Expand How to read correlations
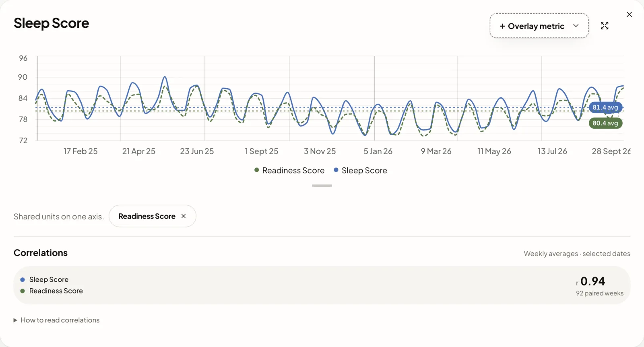The width and height of the screenshot is (644, 347). [x=56, y=320]
